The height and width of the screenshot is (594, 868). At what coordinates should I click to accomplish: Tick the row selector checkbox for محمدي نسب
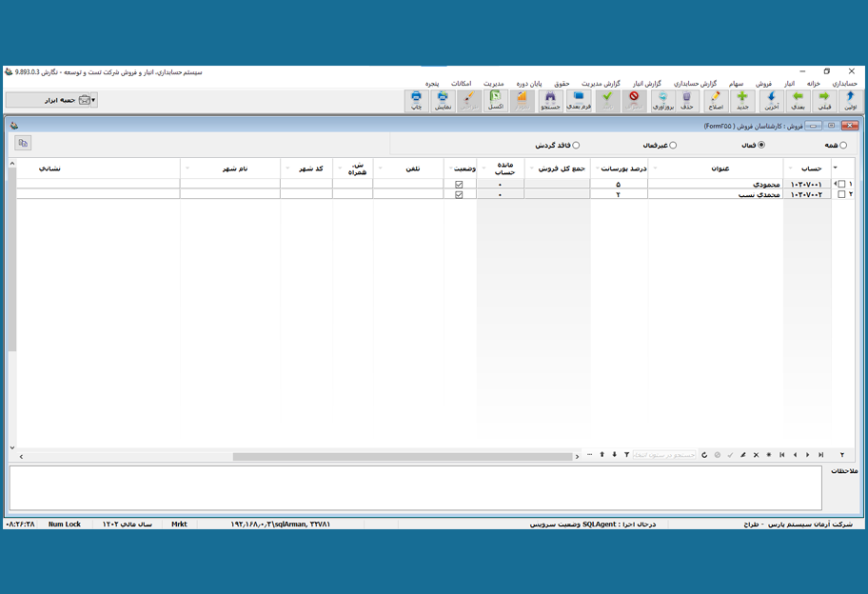pyautogui.click(x=841, y=194)
